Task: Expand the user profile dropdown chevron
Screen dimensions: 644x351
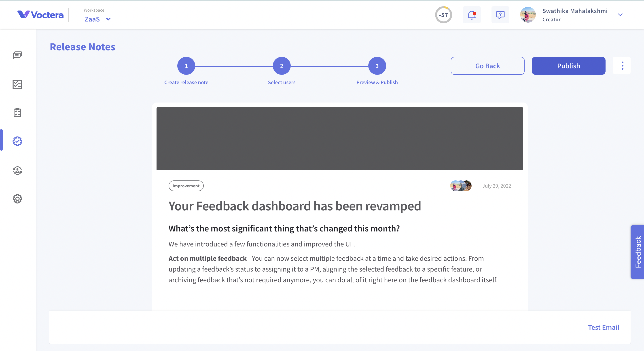Action: coord(620,15)
